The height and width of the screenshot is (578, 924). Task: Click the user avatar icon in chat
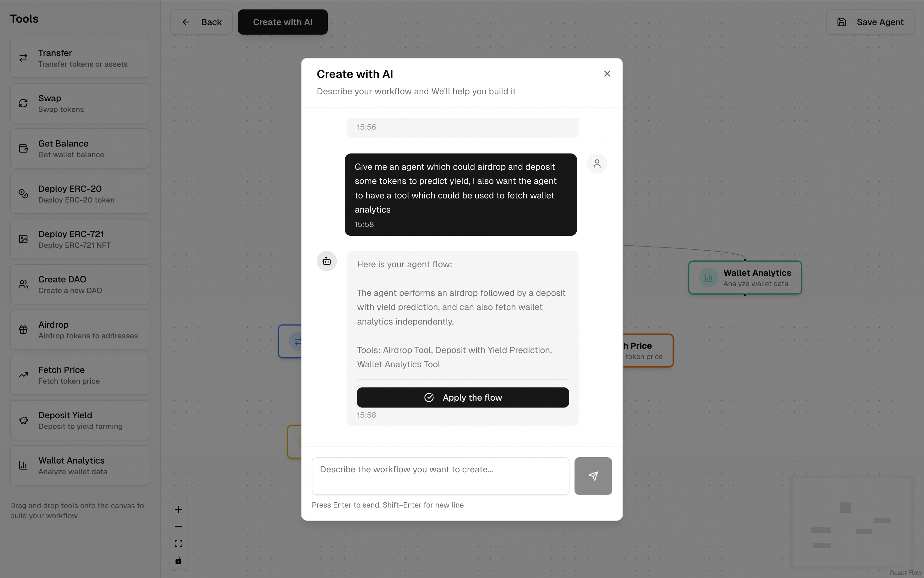click(x=597, y=164)
